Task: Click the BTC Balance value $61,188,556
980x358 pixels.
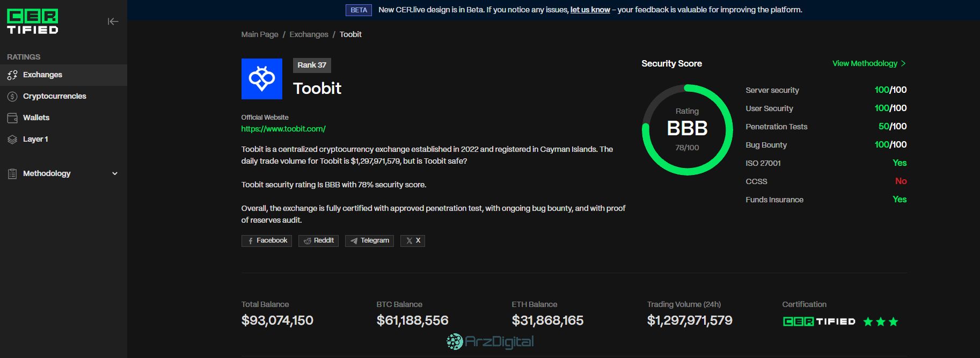Action: [412, 320]
